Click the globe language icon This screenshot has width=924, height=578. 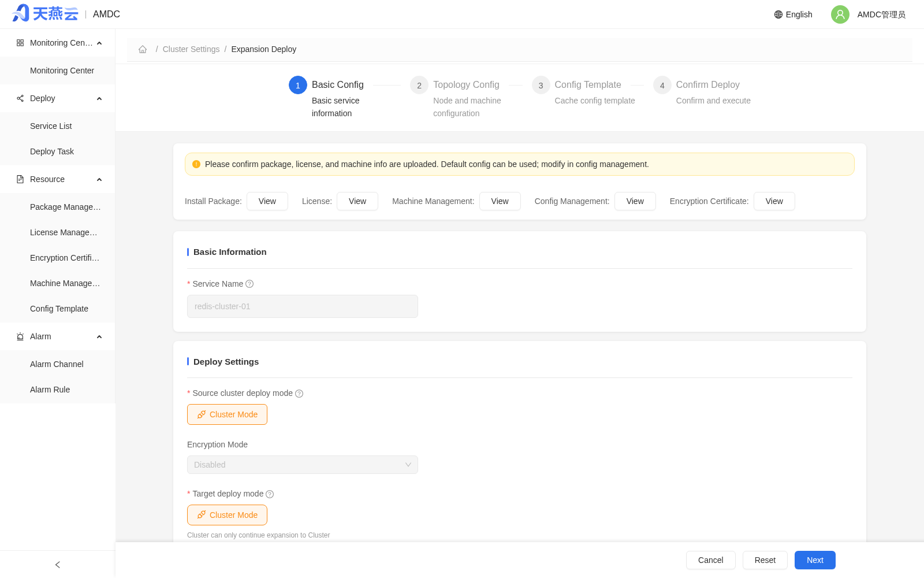tap(778, 14)
